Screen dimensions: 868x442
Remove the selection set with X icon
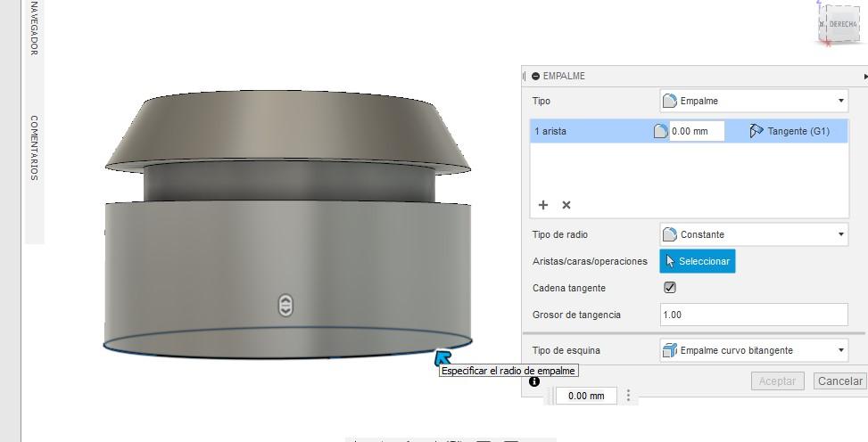point(566,205)
